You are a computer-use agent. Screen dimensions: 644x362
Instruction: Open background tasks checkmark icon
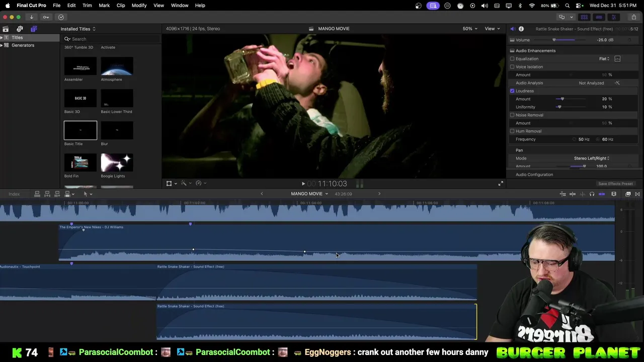pyautogui.click(x=61, y=17)
